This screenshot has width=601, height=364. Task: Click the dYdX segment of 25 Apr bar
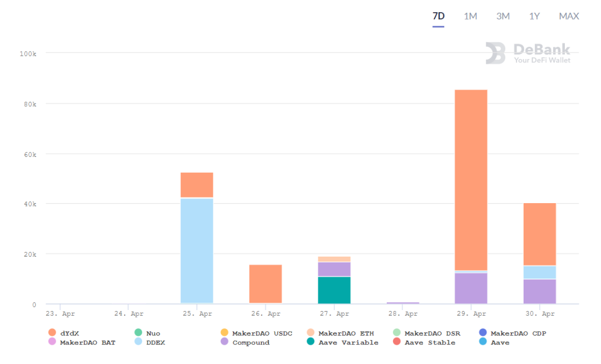click(x=196, y=185)
